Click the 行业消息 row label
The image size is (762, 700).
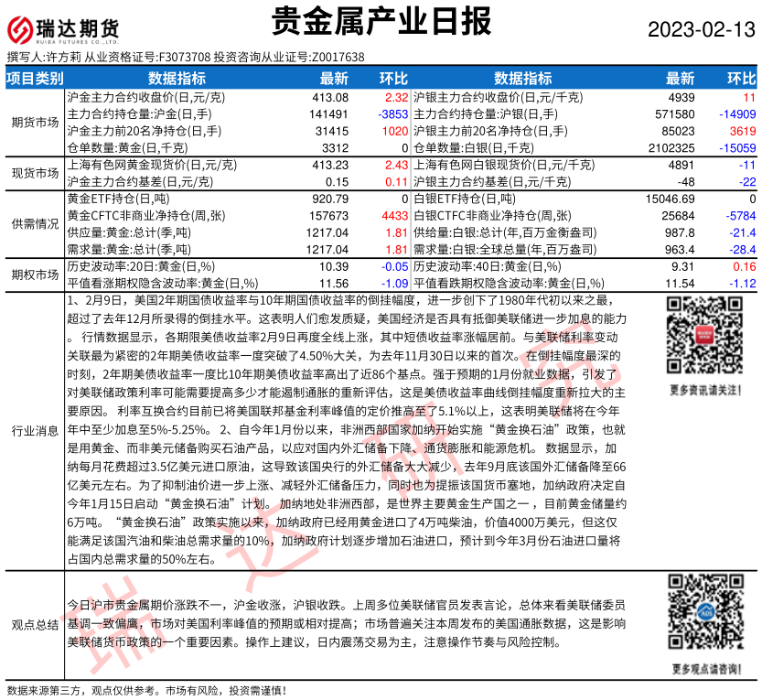tap(35, 429)
